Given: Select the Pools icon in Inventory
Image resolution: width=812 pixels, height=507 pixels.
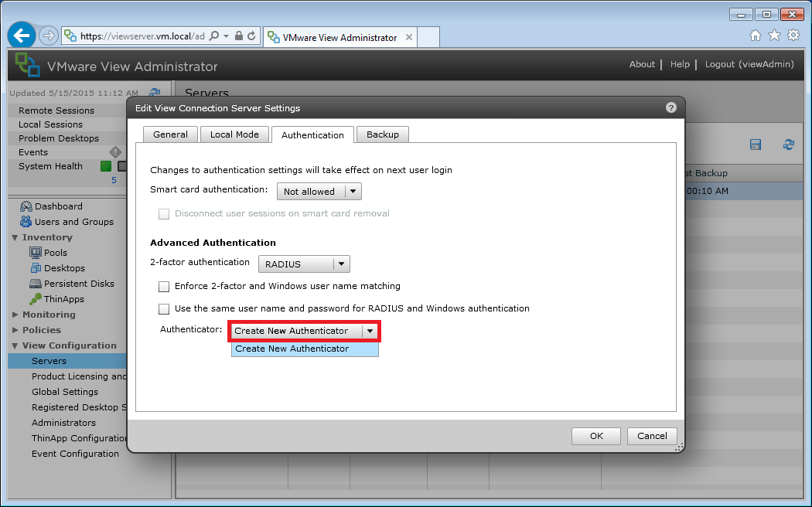Looking at the screenshot, I should click(x=37, y=252).
